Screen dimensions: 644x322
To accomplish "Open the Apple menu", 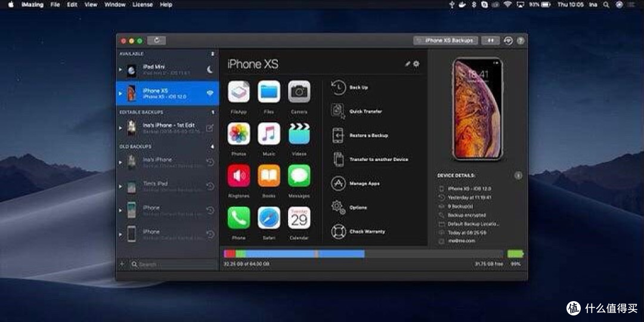I will (x=11, y=5).
